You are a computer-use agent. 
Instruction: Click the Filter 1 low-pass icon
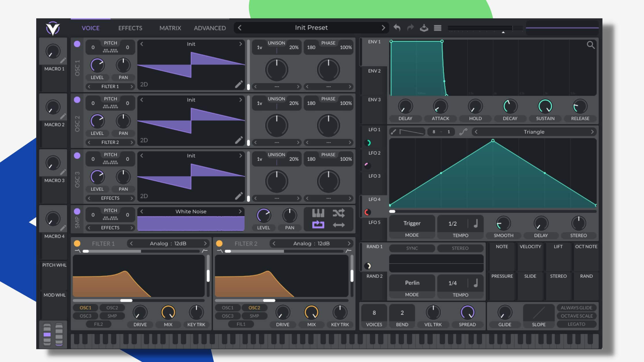point(77,251)
